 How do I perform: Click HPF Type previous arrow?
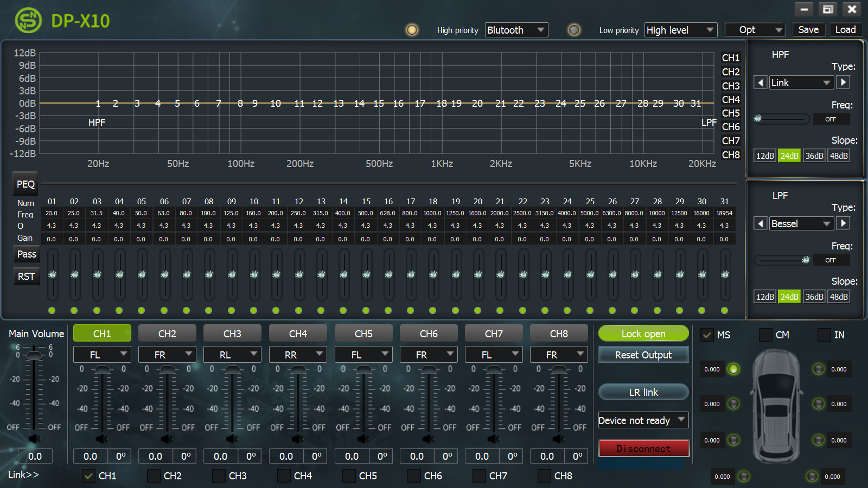pyautogui.click(x=761, y=82)
